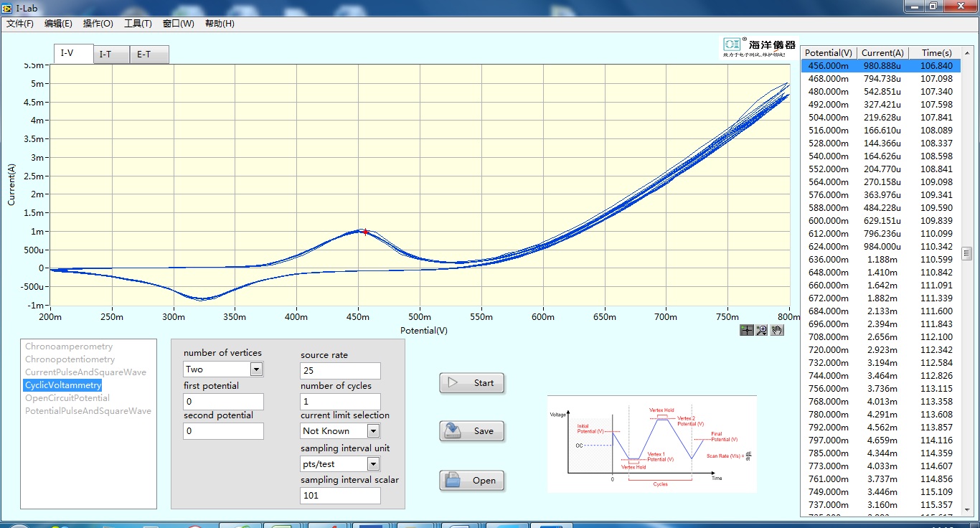Click the I-Lab application icon in title bar
This screenshot has height=528, width=980.
pos(8,7)
